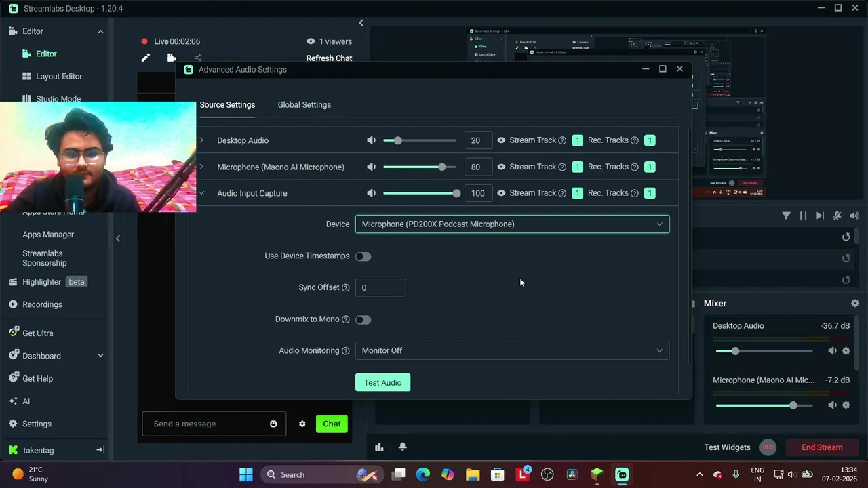The image size is (868, 488).
Task: Click Downmix to Mono help icon
Action: 346,319
